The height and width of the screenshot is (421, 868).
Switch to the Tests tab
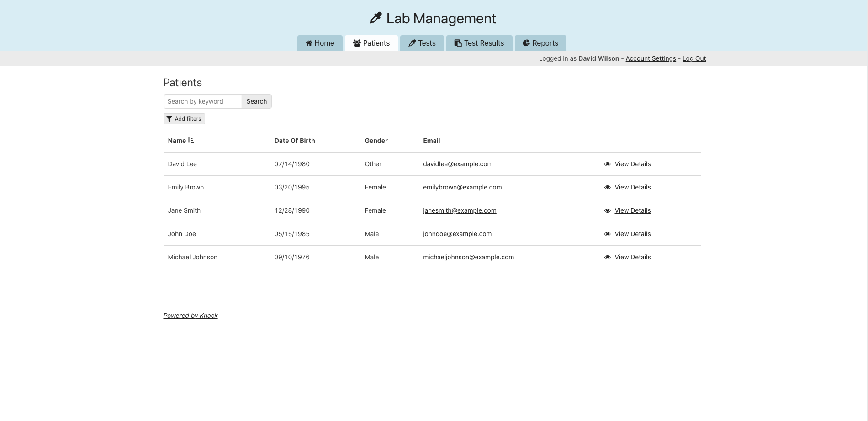(x=422, y=43)
